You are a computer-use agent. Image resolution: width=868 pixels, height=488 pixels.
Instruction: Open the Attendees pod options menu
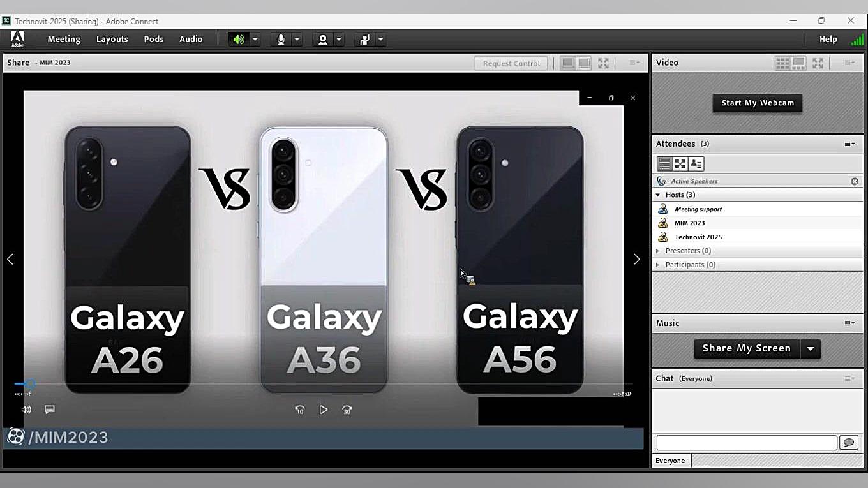[849, 144]
